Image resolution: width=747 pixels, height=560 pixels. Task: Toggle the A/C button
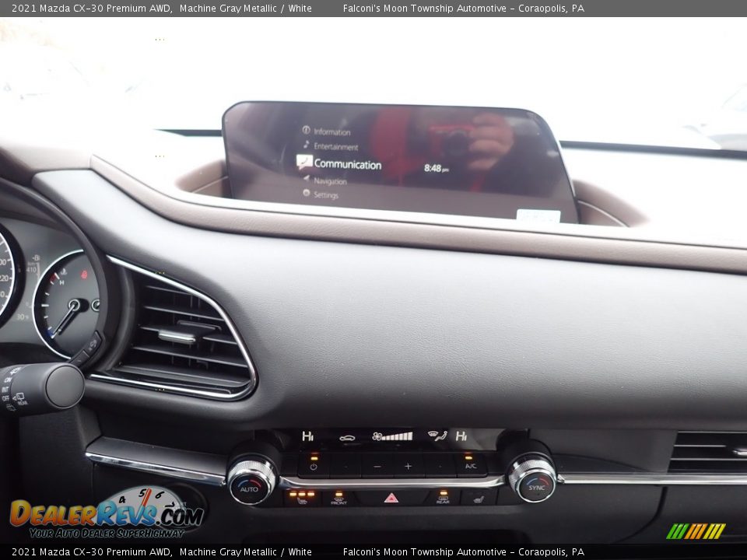click(470, 466)
